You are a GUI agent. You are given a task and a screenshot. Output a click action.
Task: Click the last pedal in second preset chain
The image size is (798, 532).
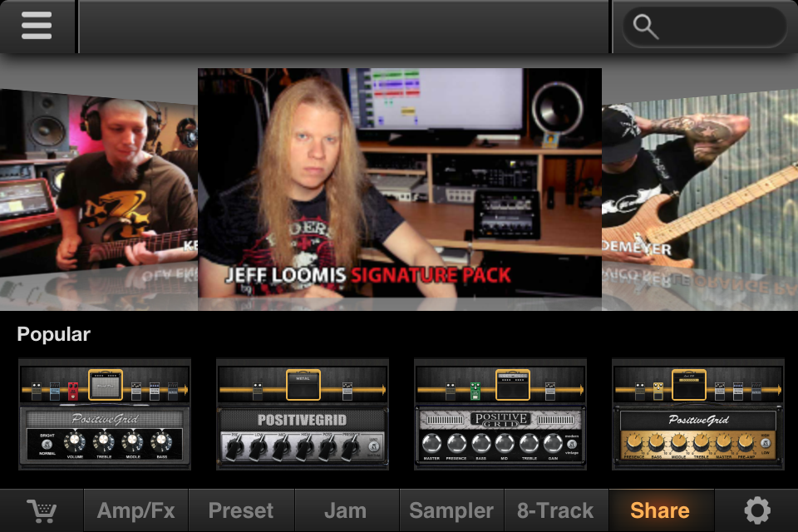347,391
